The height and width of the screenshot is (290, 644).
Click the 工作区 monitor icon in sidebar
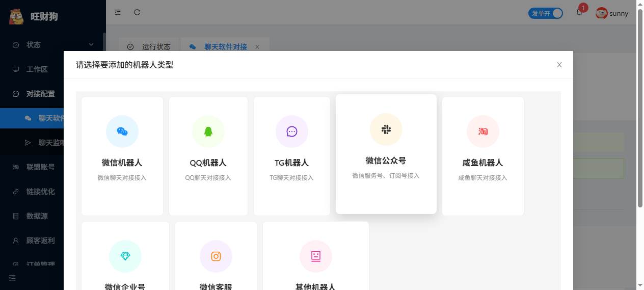pos(16,69)
